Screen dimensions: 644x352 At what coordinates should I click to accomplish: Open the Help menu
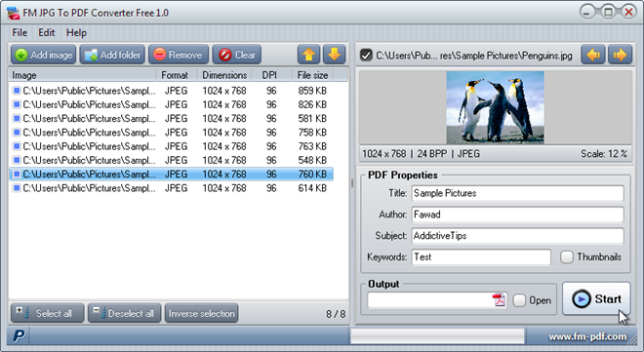(76, 32)
